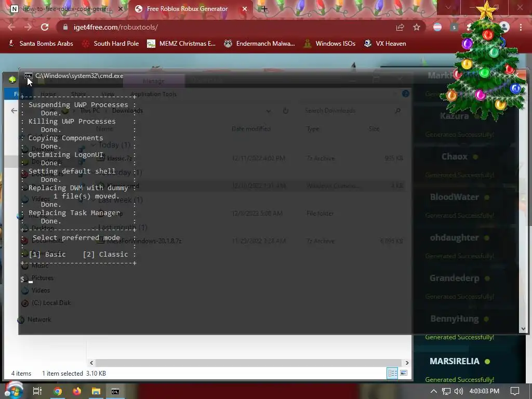Image resolution: width=532 pixels, height=399 pixels.
Task: Switch Explorer to large icons view
Action: (x=404, y=373)
